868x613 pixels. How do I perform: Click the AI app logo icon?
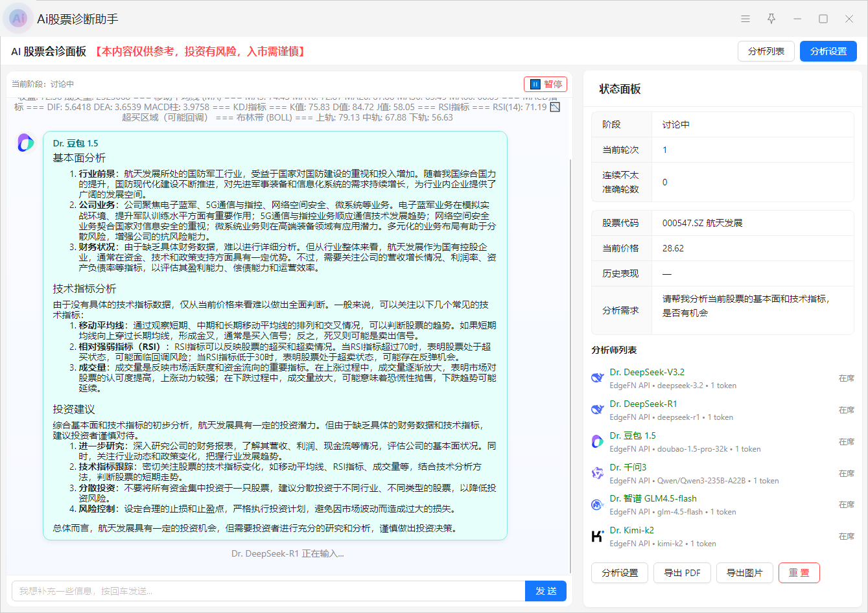[18, 19]
